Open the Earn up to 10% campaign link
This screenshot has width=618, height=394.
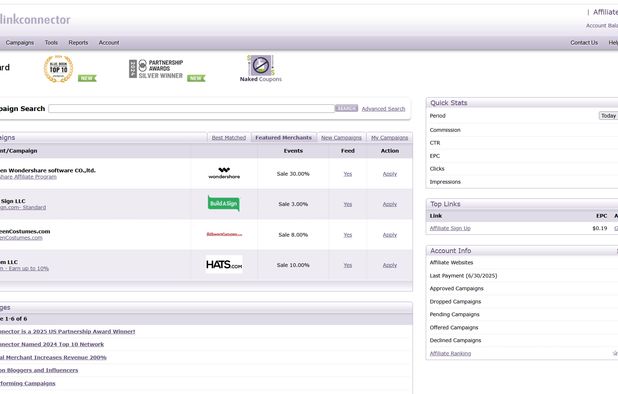[24, 268]
